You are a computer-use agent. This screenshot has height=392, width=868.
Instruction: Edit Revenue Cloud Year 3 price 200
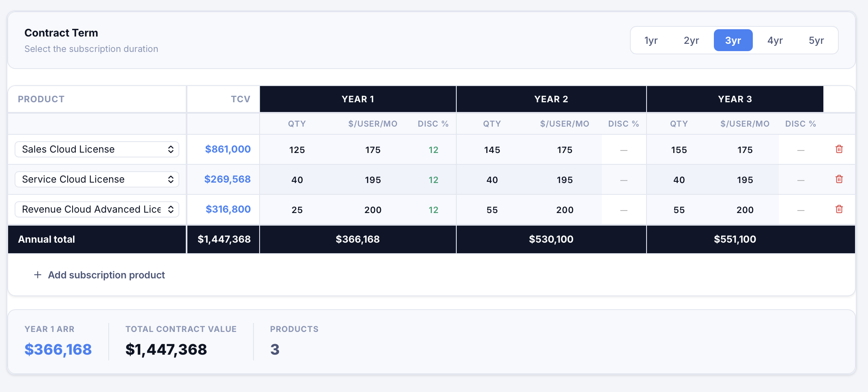[745, 210]
